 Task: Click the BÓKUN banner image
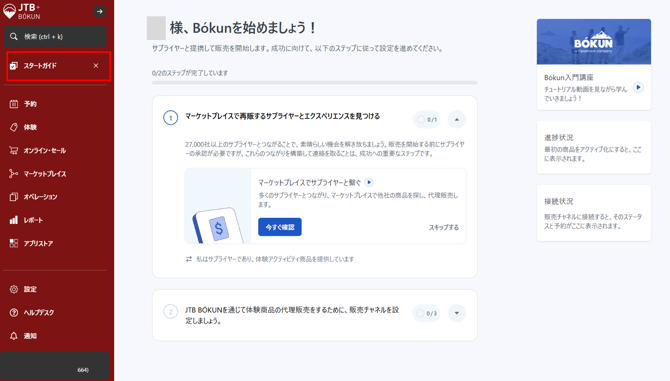[594, 42]
